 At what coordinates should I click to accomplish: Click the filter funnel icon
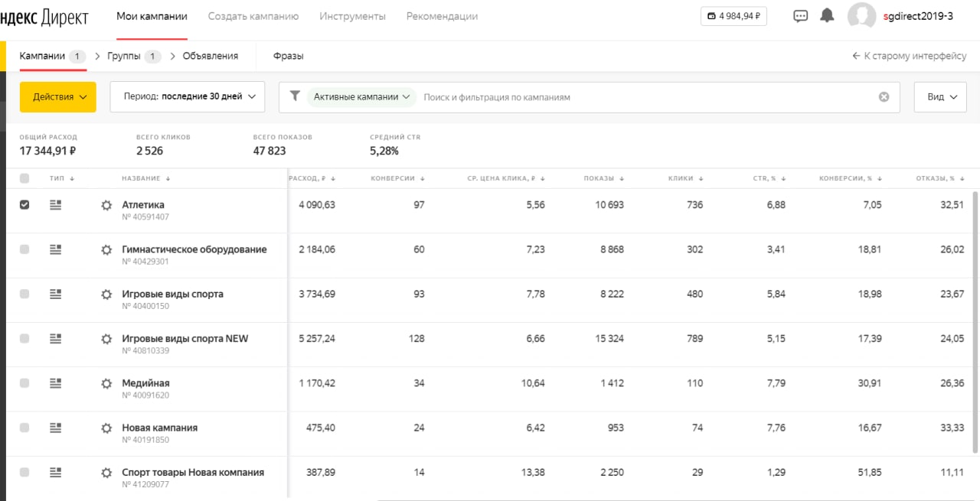[x=295, y=96]
